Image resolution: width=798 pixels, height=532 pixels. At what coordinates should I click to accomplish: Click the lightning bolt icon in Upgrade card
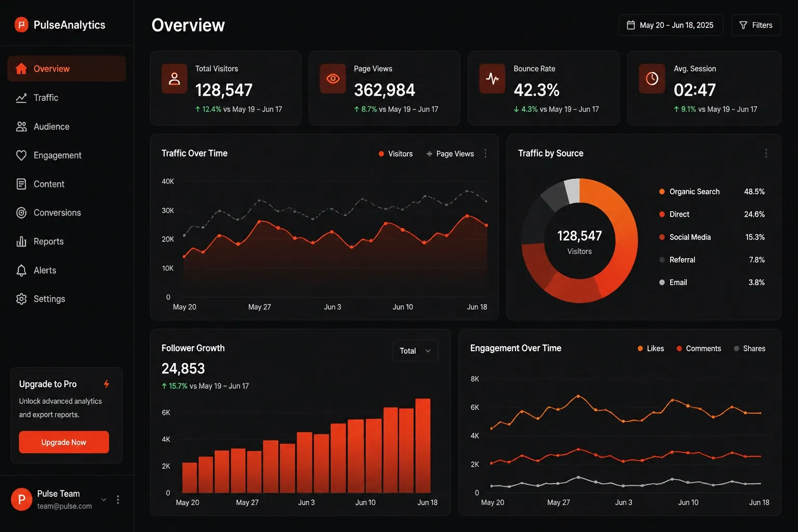107,384
